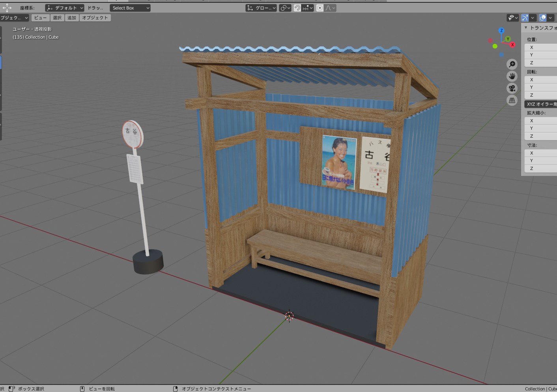This screenshot has width=557, height=392.
Task: Open the ビュー menu
Action: click(40, 18)
